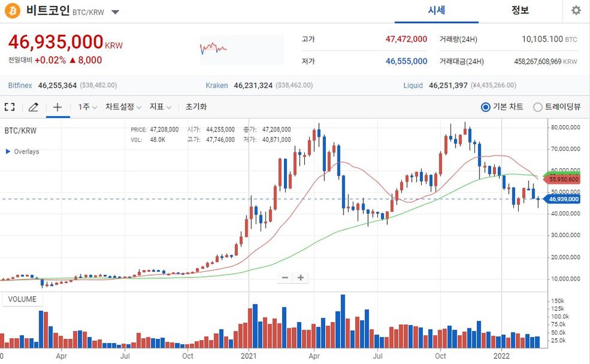Screen dimensions: 590x364
Task: Zoom out chart with minus button
Action: tap(285, 277)
